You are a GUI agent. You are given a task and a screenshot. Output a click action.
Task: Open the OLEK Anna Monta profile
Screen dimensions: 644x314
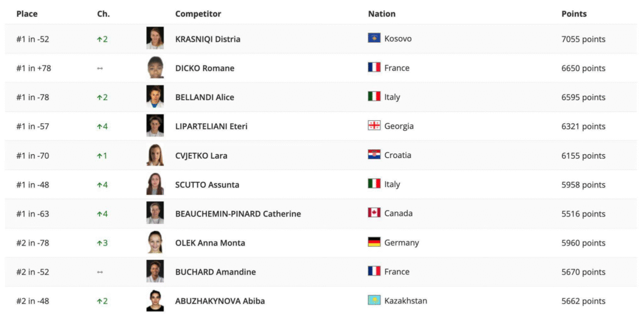click(210, 243)
